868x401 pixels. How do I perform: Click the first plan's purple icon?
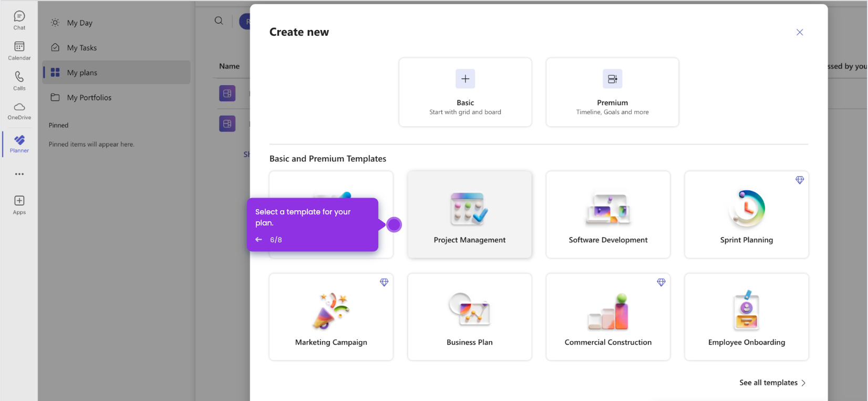pos(227,94)
